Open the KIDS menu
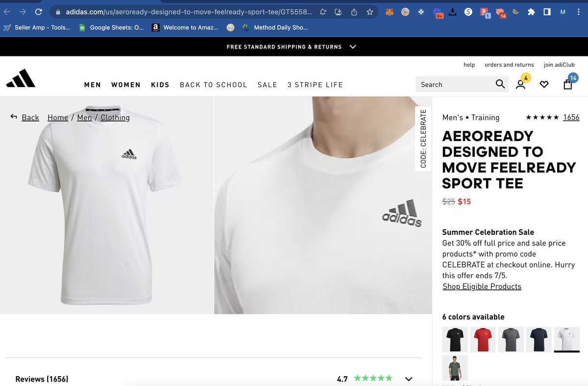Image resolution: width=588 pixels, height=386 pixels. [x=160, y=85]
